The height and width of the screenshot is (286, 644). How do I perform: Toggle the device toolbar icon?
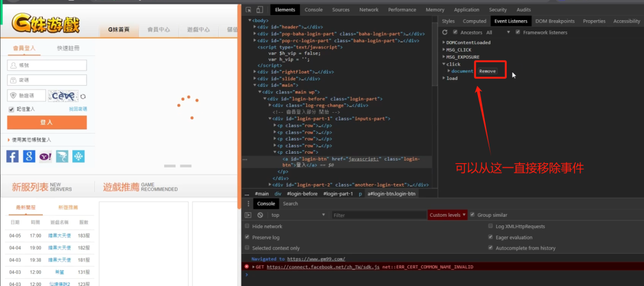pos(260,10)
